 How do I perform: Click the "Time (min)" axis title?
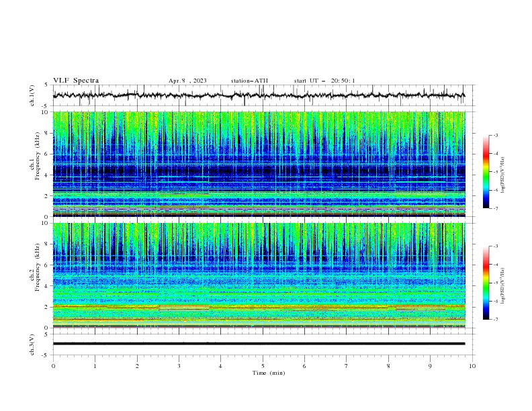click(269, 373)
